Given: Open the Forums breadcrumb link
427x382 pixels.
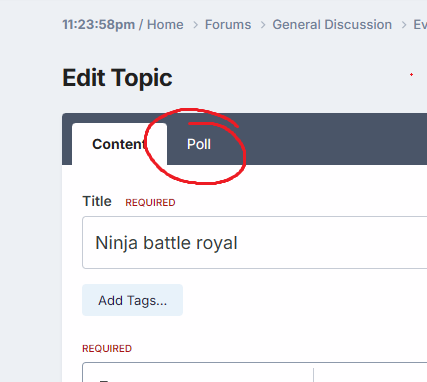Looking at the screenshot, I should (228, 25).
